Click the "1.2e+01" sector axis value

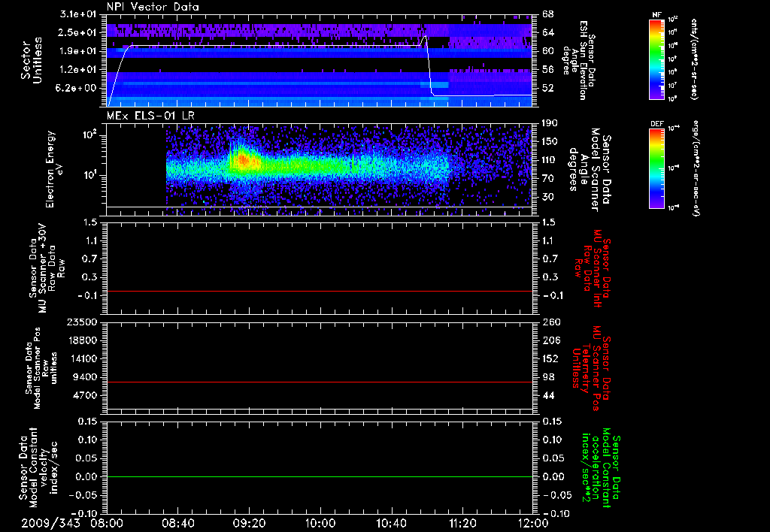coord(77,70)
